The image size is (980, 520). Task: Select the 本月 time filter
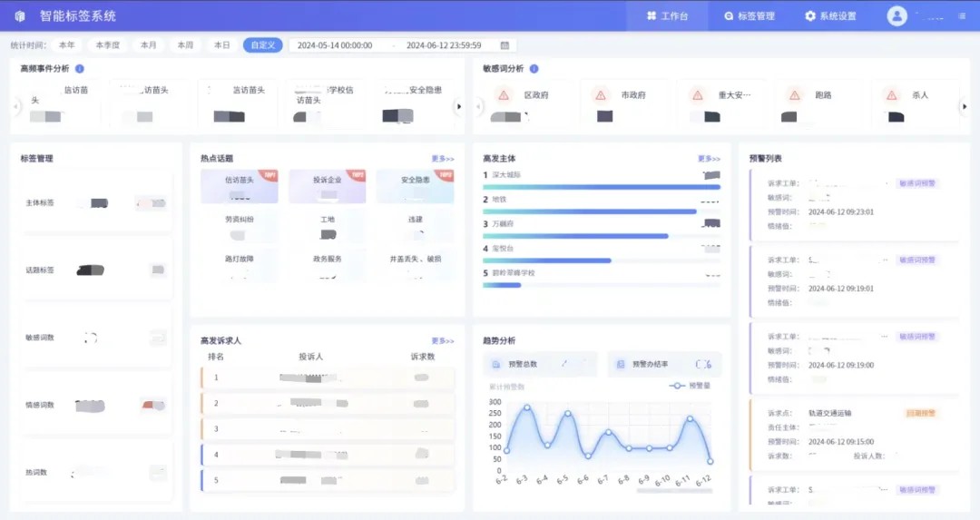(147, 44)
